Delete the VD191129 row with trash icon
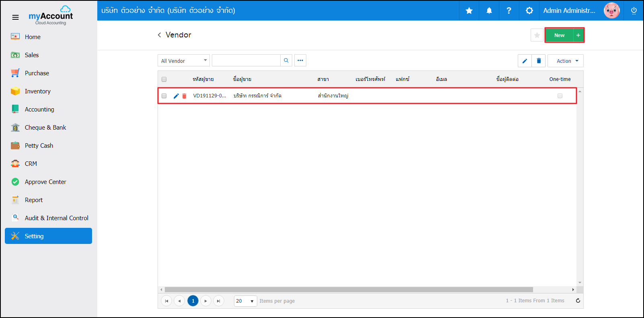This screenshot has height=318, width=644. [185, 96]
